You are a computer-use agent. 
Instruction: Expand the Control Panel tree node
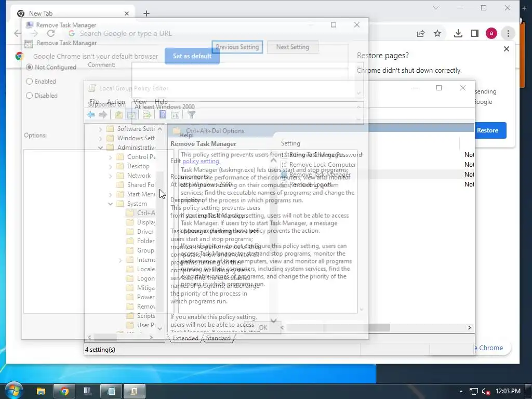(110, 157)
